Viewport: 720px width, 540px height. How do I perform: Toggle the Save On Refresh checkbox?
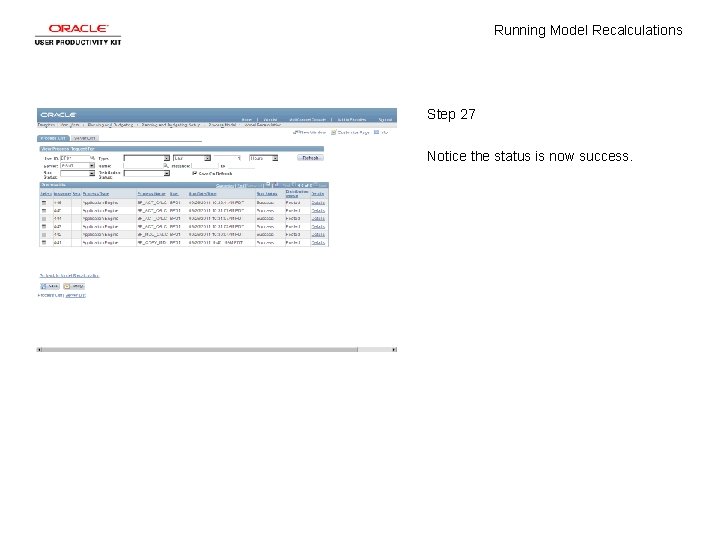point(195,173)
